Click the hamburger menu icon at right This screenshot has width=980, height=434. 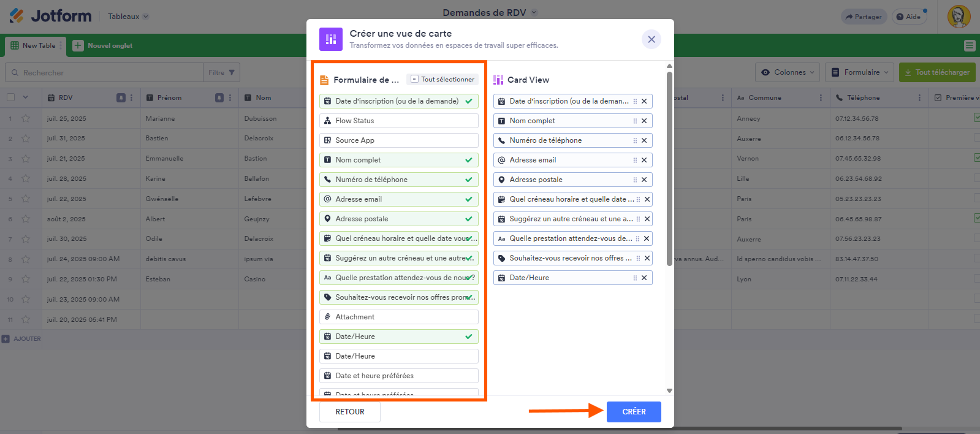pyautogui.click(x=969, y=45)
